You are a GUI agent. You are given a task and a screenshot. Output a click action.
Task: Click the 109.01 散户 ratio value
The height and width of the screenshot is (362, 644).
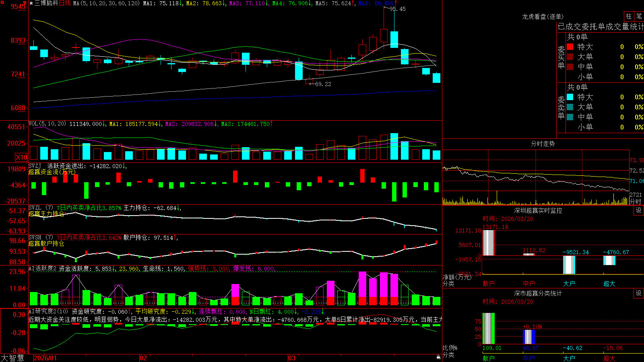[x=492, y=348]
